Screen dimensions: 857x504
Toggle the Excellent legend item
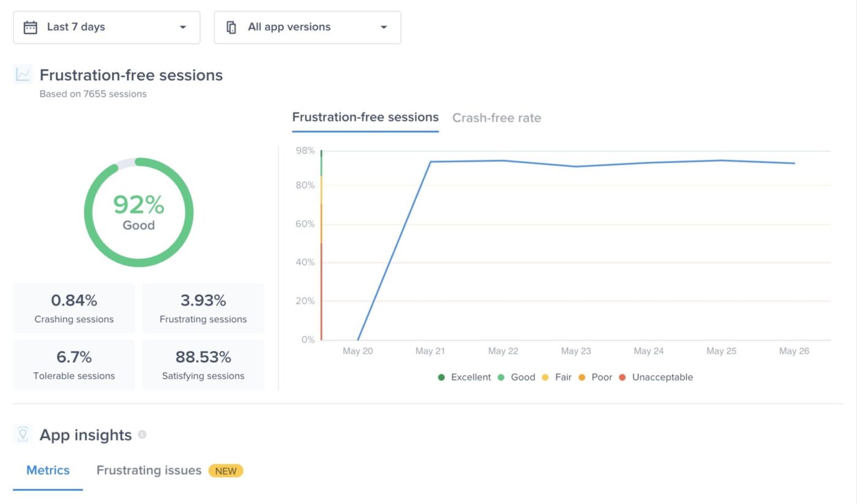coord(465,377)
